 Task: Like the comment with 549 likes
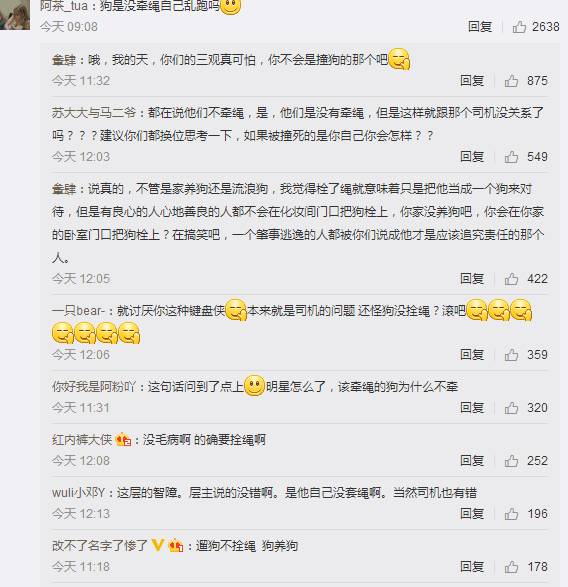click(511, 156)
